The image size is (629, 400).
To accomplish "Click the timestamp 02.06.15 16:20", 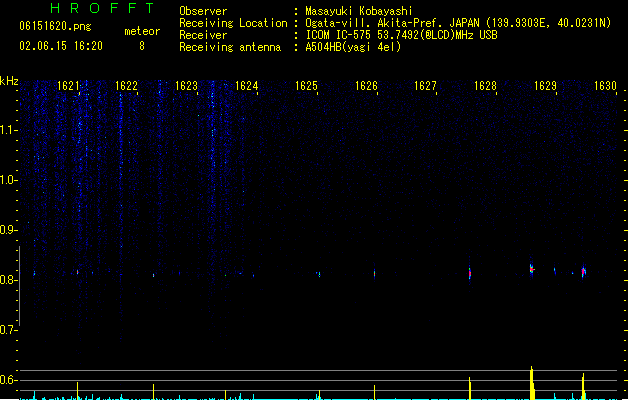I will (x=61, y=46).
